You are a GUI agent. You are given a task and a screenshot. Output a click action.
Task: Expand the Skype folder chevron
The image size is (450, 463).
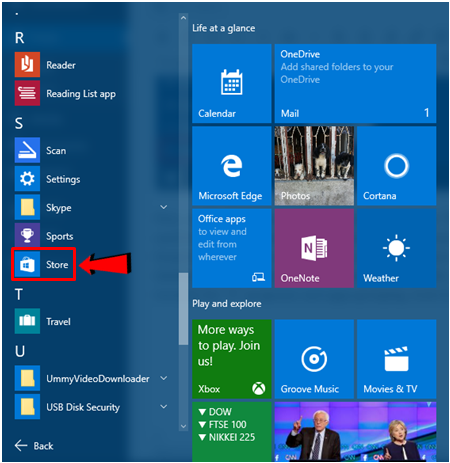[x=164, y=207]
